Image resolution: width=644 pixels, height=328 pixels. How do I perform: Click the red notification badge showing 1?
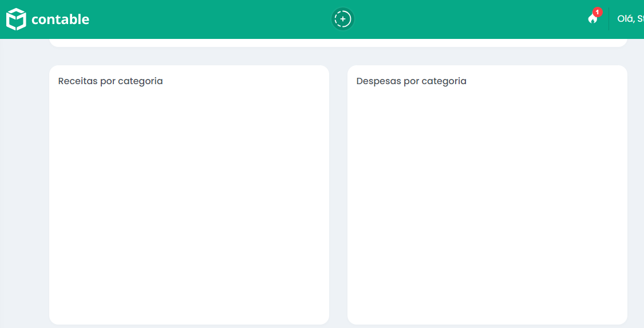coord(597,13)
